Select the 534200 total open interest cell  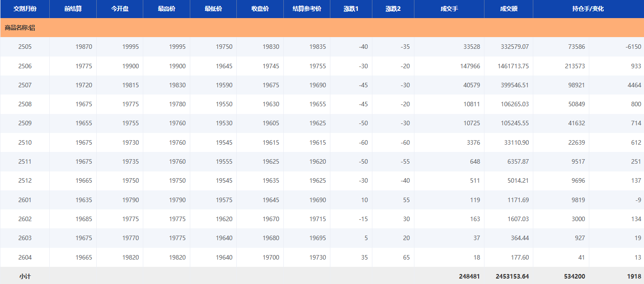pyautogui.click(x=574, y=276)
